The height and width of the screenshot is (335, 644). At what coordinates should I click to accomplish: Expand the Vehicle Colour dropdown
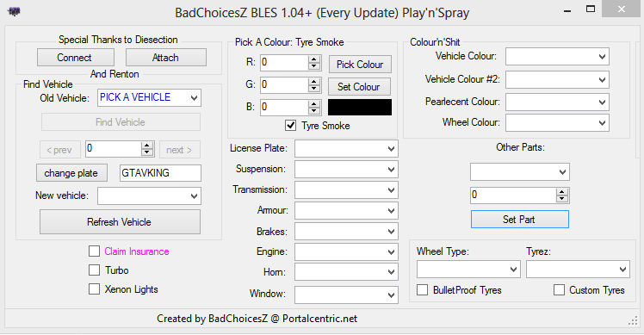(557, 57)
